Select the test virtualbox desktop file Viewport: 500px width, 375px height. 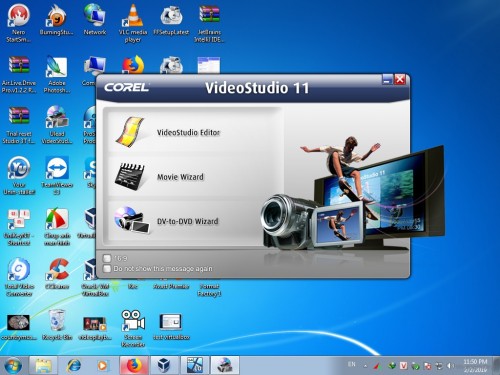pos(171,327)
